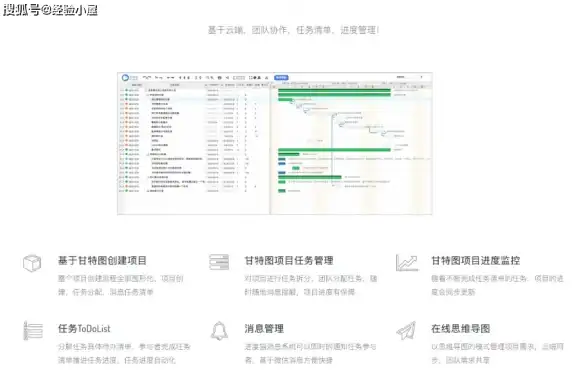Open the 消息管理 heading
The height and width of the screenshot is (385, 588).
[x=264, y=329]
